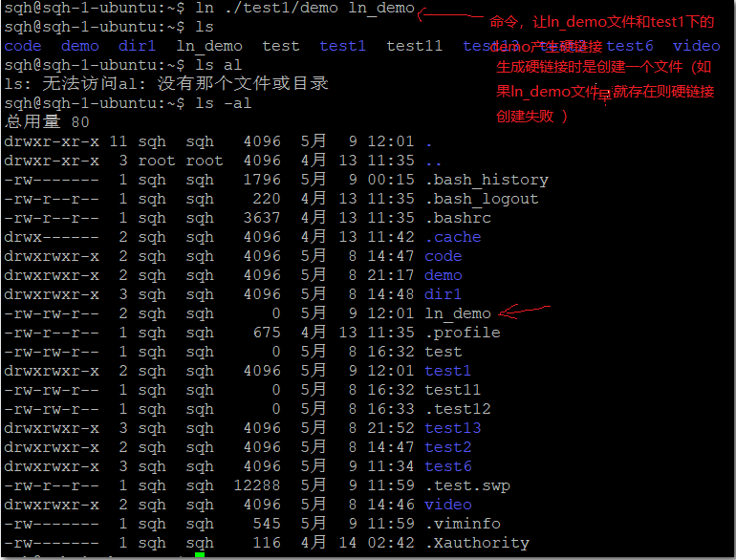Select the ".bash_logout" file name
The width and height of the screenshot is (736, 560).
482,199
